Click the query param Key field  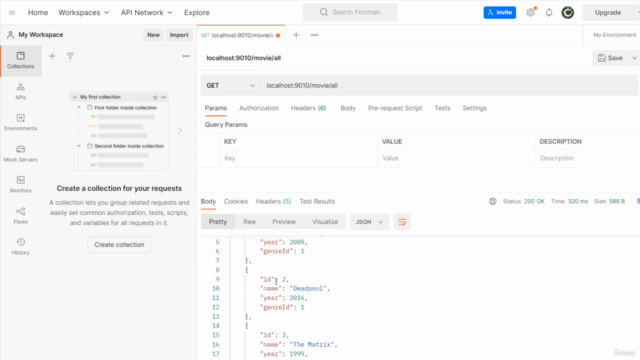click(298, 158)
